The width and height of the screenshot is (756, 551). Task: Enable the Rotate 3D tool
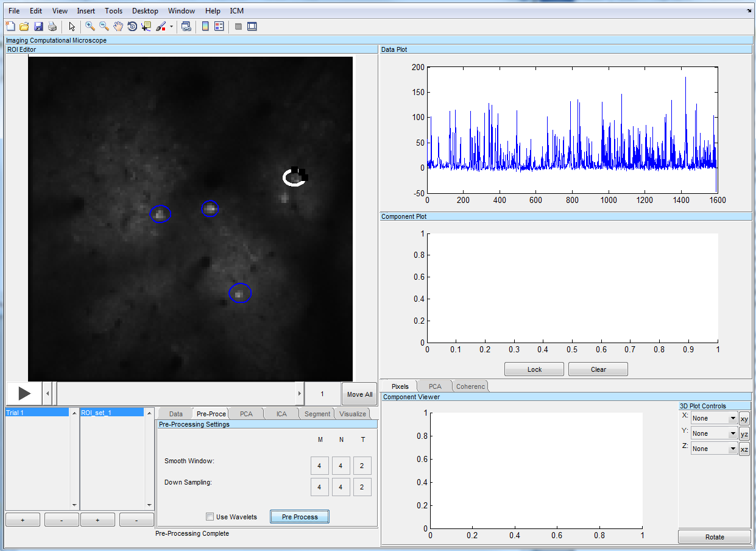point(132,26)
